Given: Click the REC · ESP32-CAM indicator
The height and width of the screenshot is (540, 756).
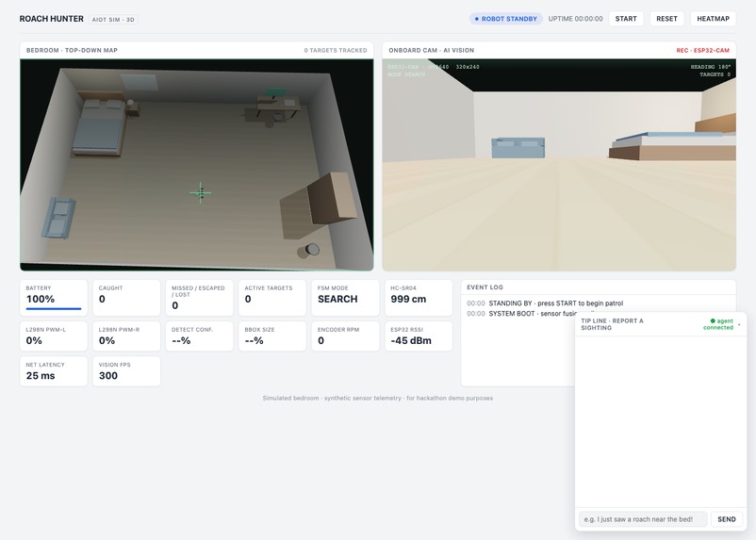Looking at the screenshot, I should coord(703,50).
